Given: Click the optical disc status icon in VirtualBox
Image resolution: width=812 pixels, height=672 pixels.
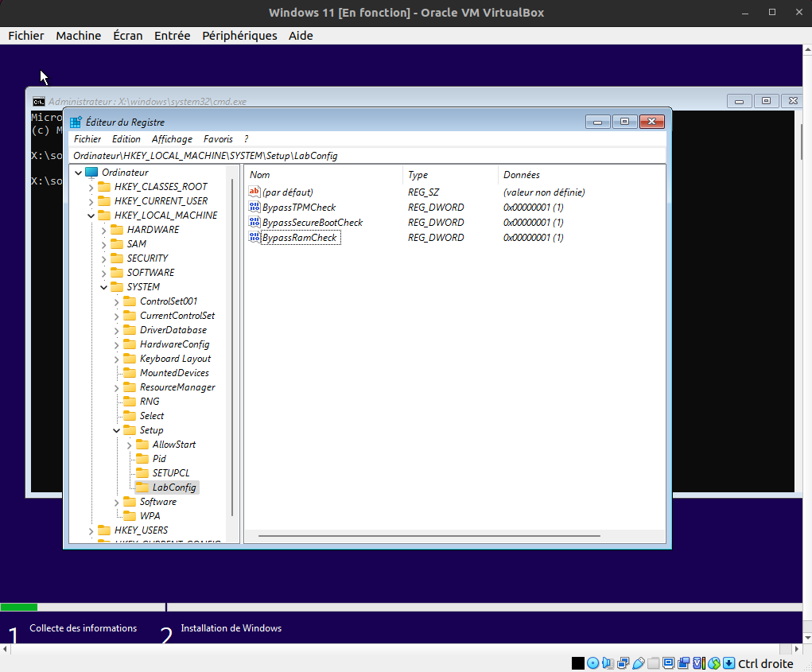Looking at the screenshot, I should (592, 662).
